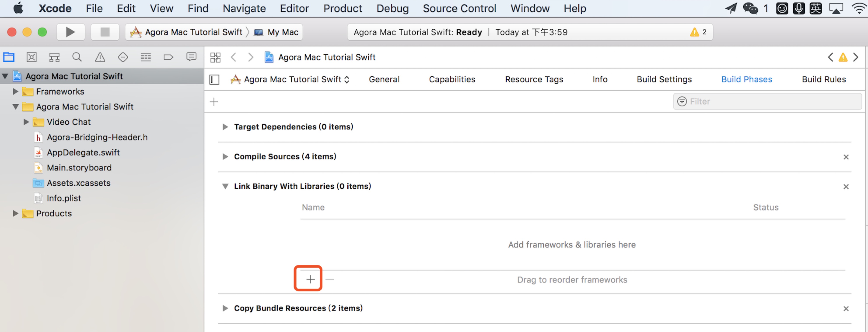Open the Issue navigator warning icon
Image resolution: width=868 pixels, height=332 pixels.
[x=100, y=57]
